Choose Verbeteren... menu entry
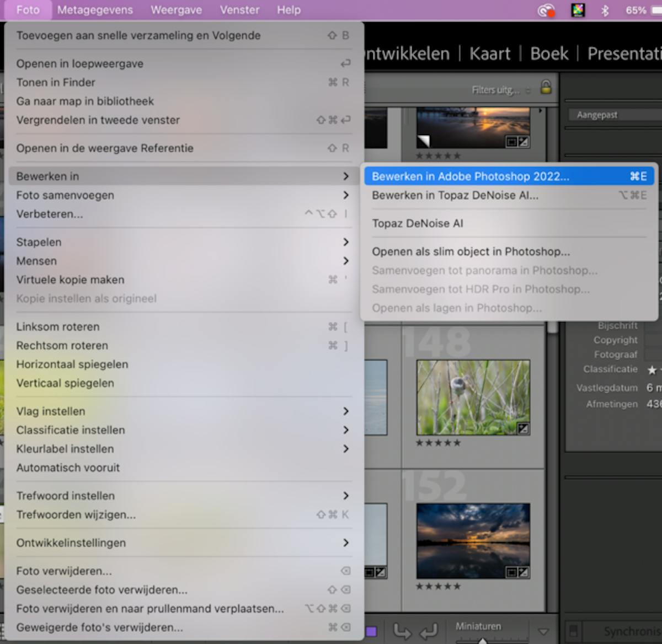This screenshot has height=644, width=662. [x=184, y=213]
